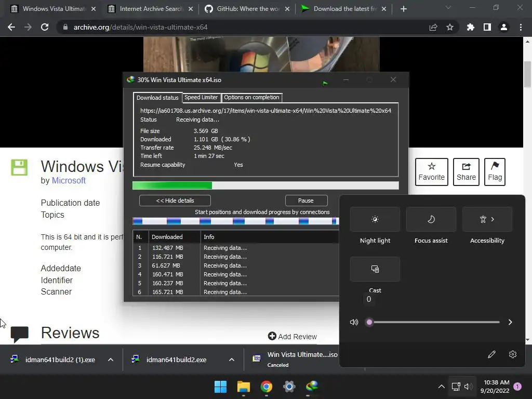Click the Add Review link
The width and height of the screenshot is (532, 399).
(x=292, y=336)
